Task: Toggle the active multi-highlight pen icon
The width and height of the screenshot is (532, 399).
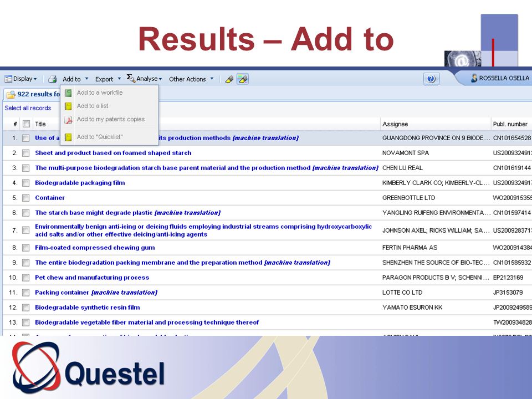Action: click(243, 79)
